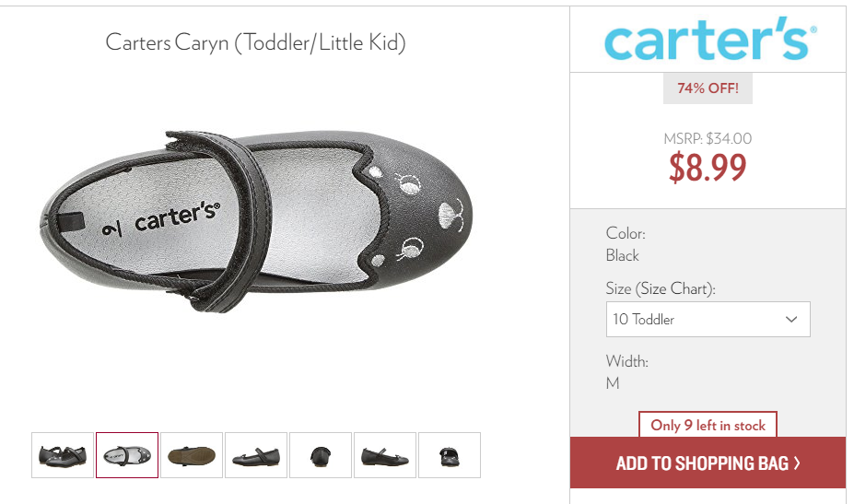Screen dimensions: 854x504
Task: Select the top-view insole thumbnail
Action: pos(127,455)
